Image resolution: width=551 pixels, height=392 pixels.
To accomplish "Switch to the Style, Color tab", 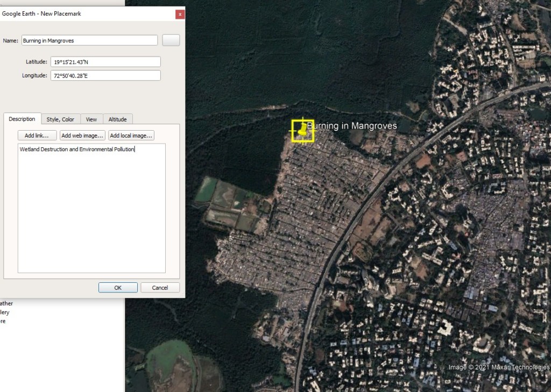I will click(60, 119).
